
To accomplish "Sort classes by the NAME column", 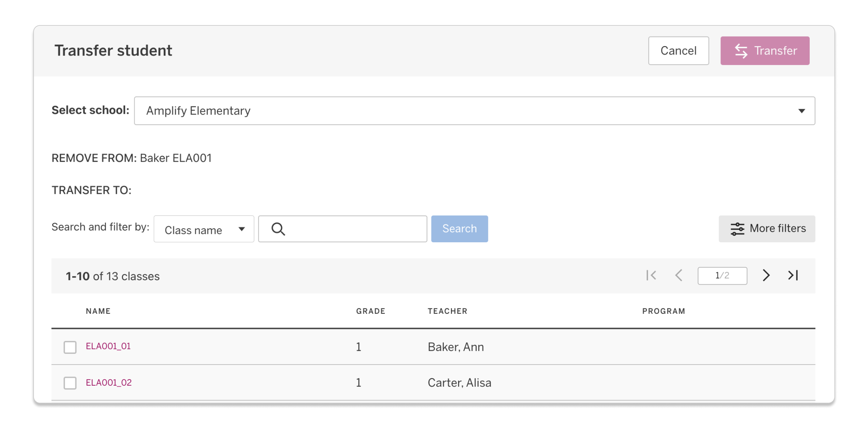I will coord(98,311).
